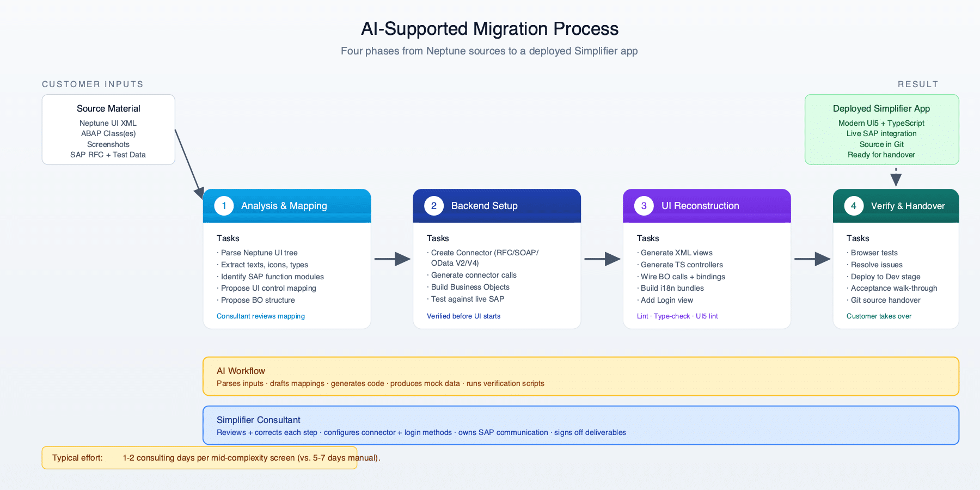Click the Deployed Simplifier App title
The image size is (980, 490).
(881, 108)
